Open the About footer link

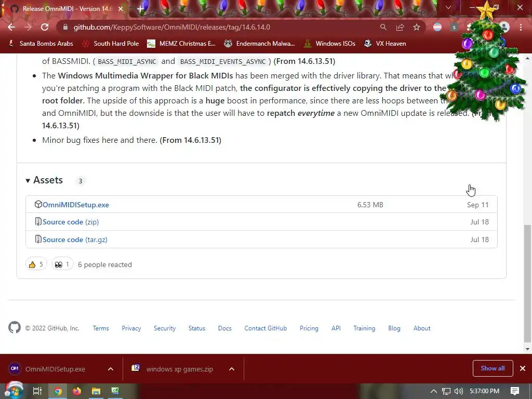[422, 328]
